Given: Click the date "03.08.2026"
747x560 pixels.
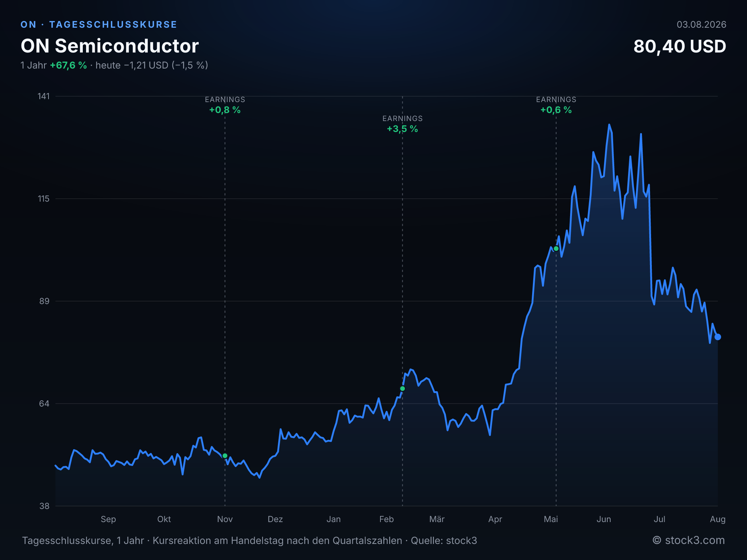Looking at the screenshot, I should pyautogui.click(x=701, y=24).
